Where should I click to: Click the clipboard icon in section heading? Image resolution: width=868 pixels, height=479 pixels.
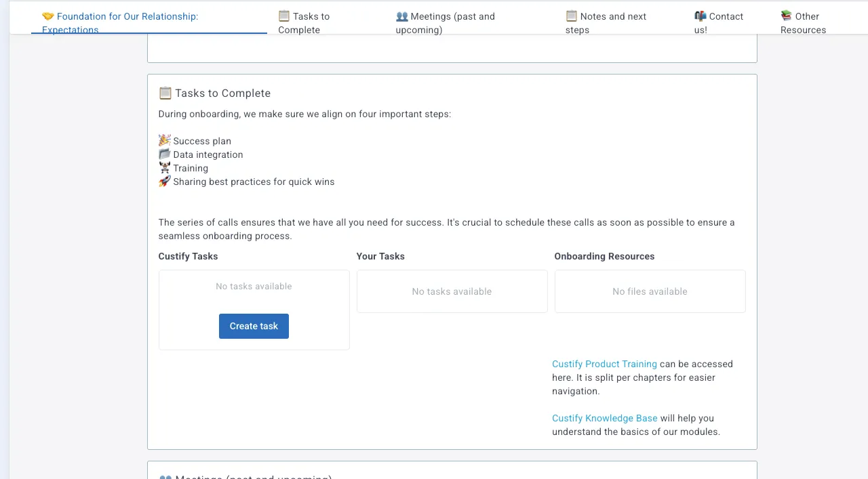click(165, 93)
